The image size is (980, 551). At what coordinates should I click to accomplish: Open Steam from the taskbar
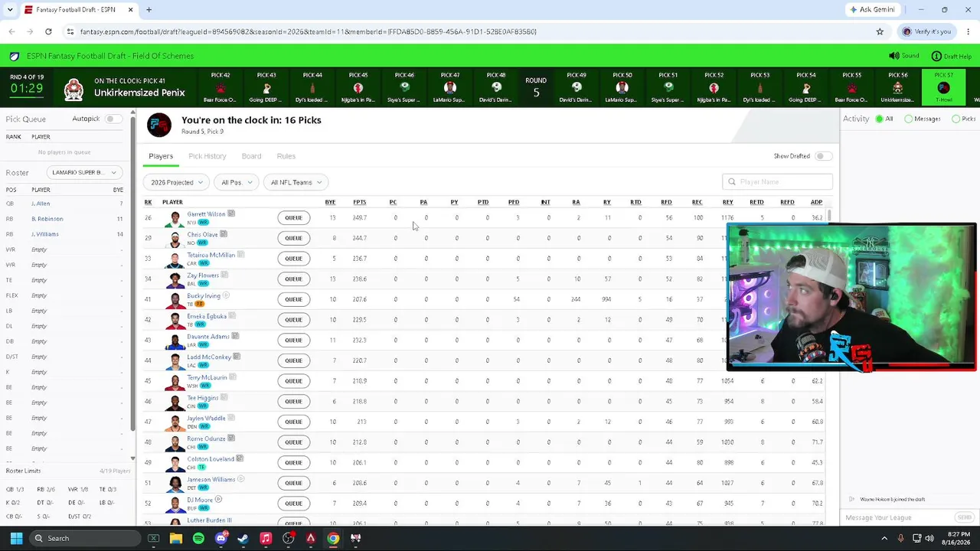pyautogui.click(x=243, y=538)
